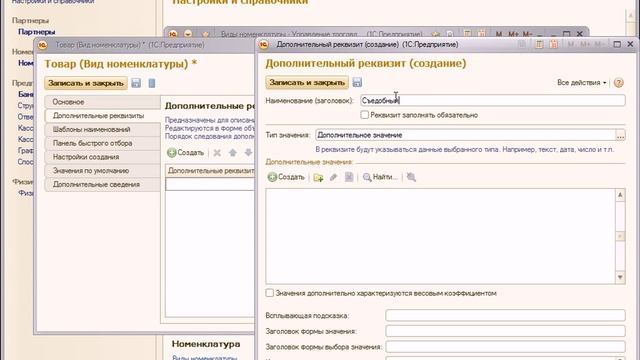This screenshot has height=360, width=640.
Task: Click the document icon next to save in Товар window
Action: 152,83
